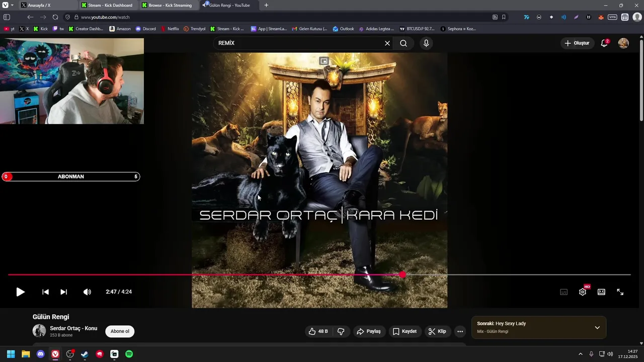Create a clip with Klip button
Viewport: 644px width, 362px height.
pos(437,331)
